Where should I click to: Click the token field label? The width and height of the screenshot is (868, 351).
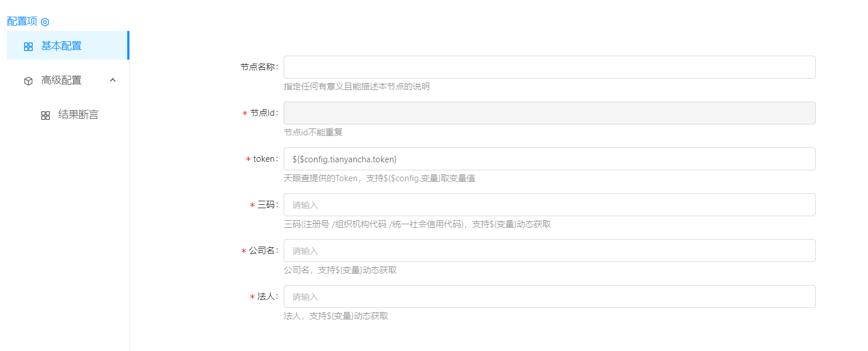[265, 159]
